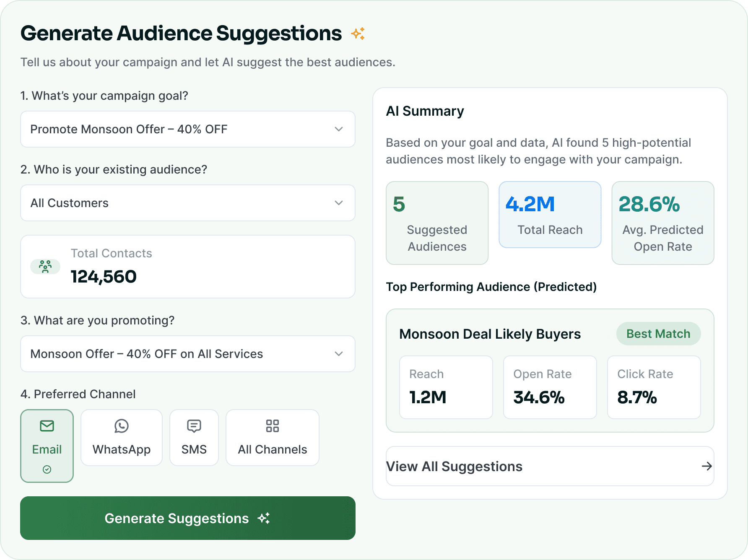Click the 28.6% Avg. Predicted Open Rate card
The image size is (748, 560).
point(663,223)
